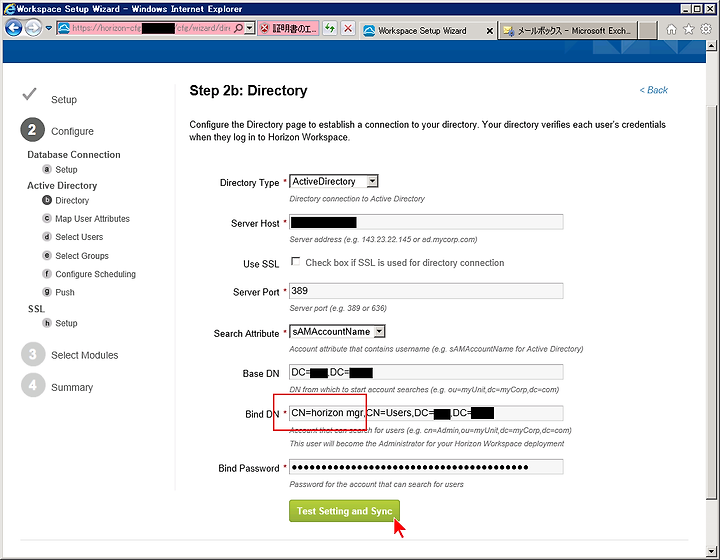This screenshot has height=560, width=720.
Task: Click the Select Modules step label
Action: [84, 355]
